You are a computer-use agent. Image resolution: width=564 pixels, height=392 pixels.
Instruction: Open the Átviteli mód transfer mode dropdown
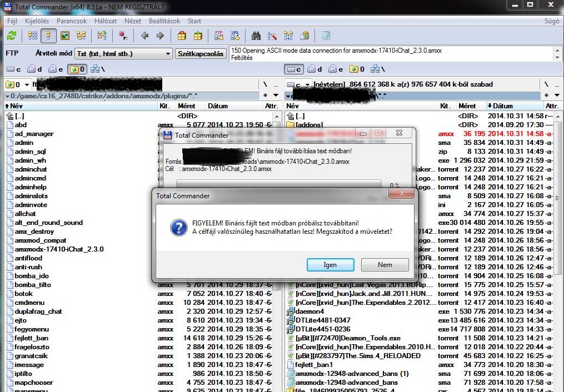pyautogui.click(x=123, y=53)
